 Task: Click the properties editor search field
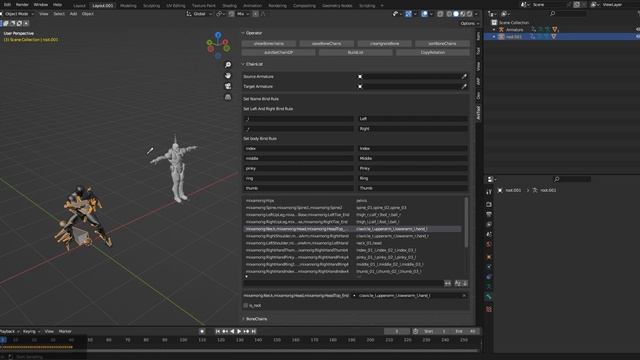[571, 179]
